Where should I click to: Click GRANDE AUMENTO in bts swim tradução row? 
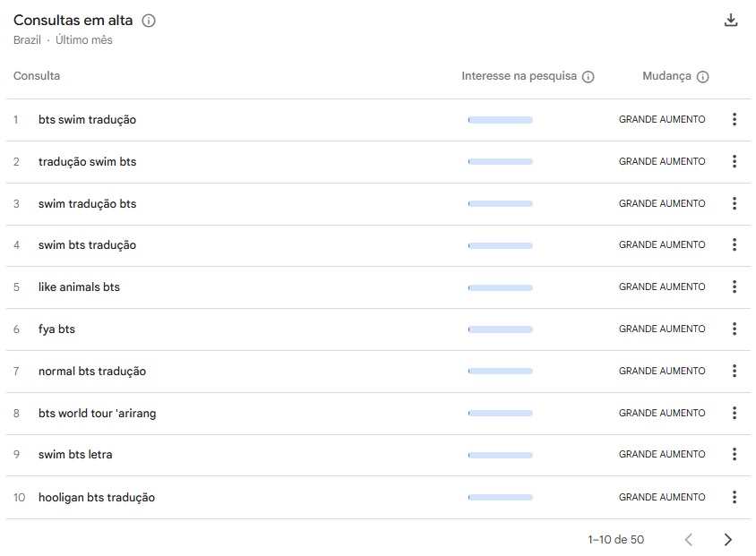tap(662, 119)
